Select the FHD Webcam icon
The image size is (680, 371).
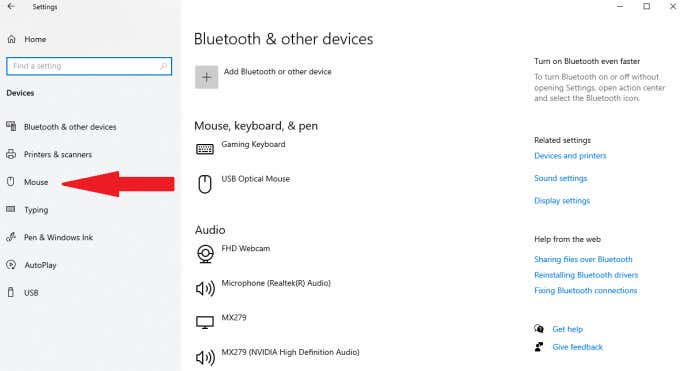coord(205,253)
